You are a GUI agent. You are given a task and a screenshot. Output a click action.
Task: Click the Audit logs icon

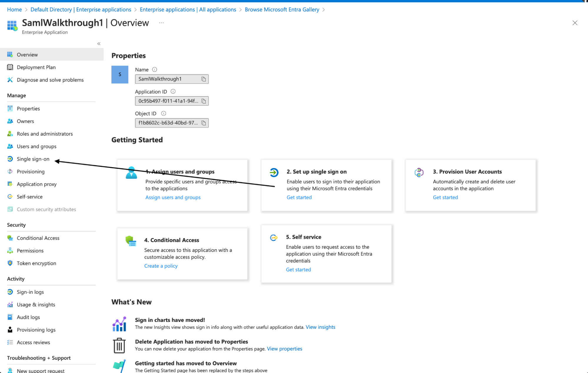click(10, 317)
